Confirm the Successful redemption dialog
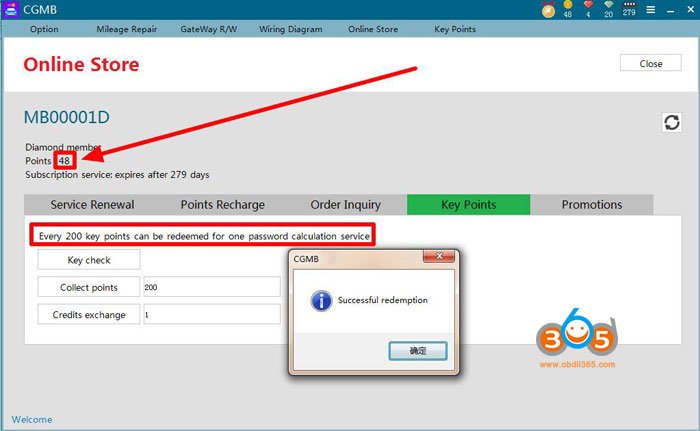The image size is (700, 431). click(x=417, y=351)
